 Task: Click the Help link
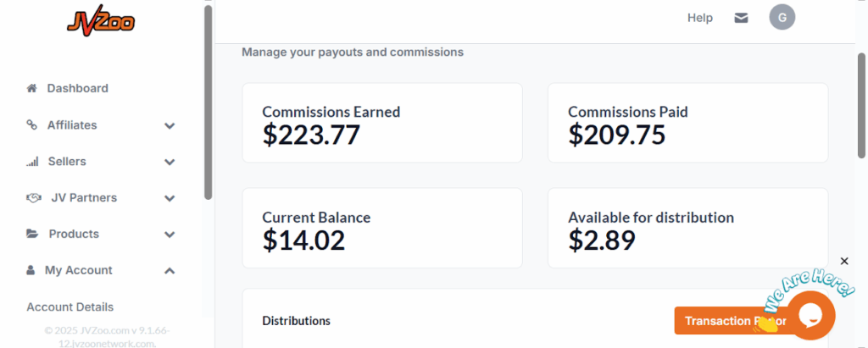[x=699, y=18]
